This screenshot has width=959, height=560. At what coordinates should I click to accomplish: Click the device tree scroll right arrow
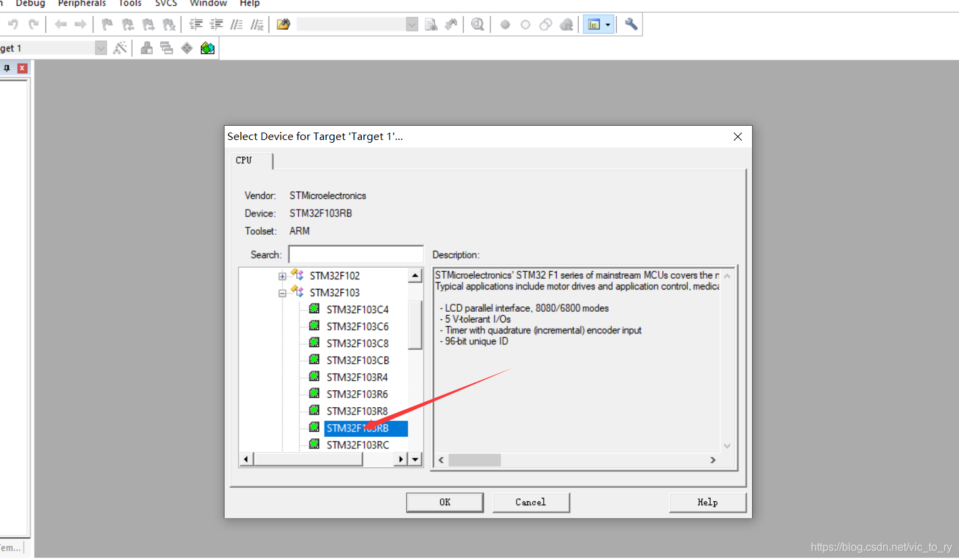[401, 459]
